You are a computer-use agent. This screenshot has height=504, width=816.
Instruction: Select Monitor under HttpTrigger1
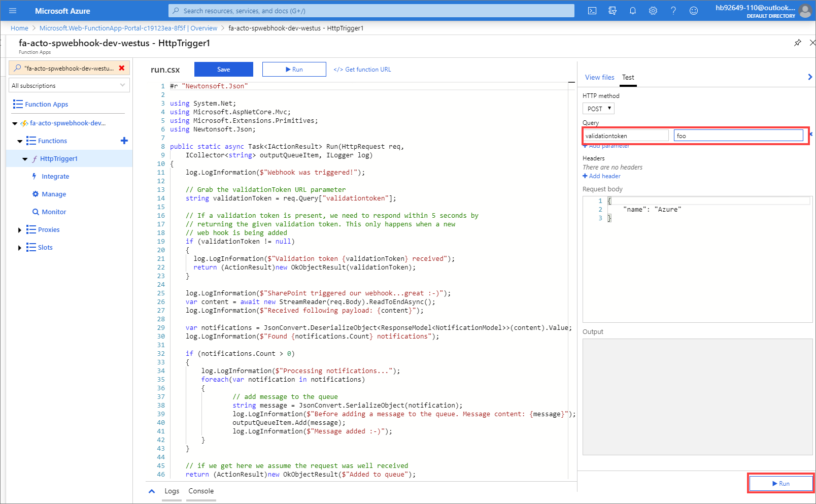click(x=54, y=212)
